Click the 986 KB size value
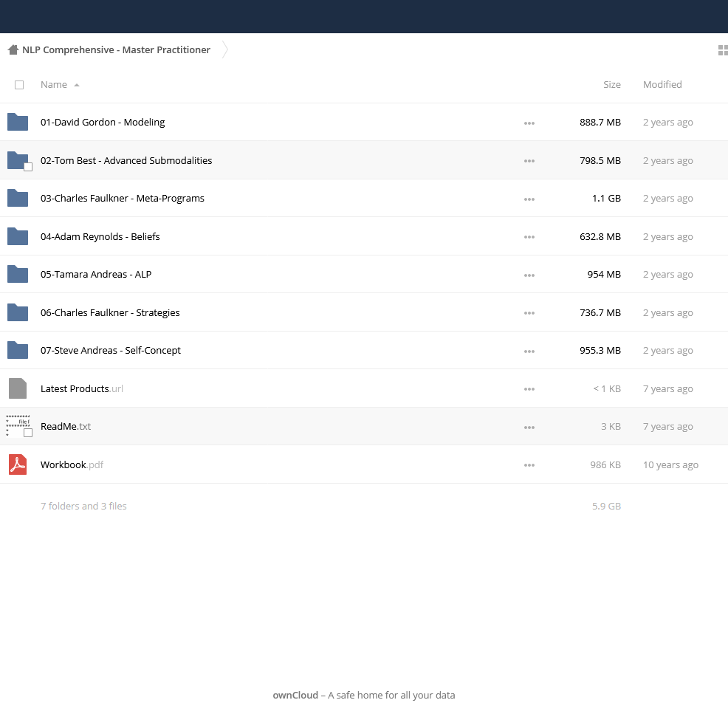This screenshot has height=717, width=728. point(605,464)
